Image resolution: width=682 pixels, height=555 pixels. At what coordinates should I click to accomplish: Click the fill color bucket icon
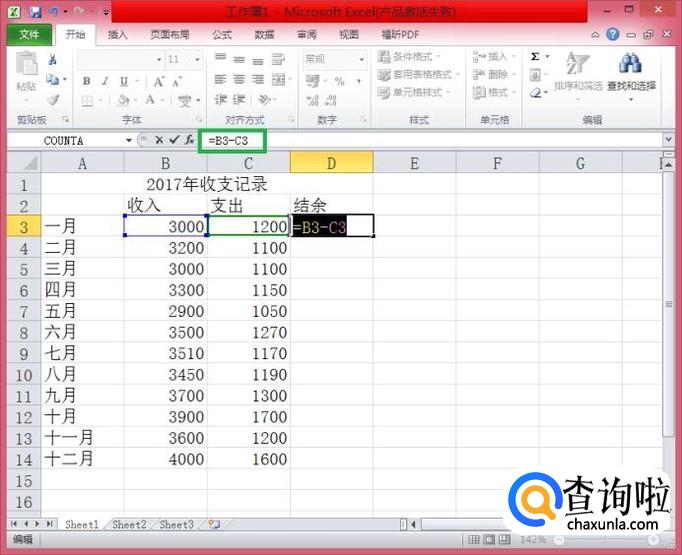123,101
